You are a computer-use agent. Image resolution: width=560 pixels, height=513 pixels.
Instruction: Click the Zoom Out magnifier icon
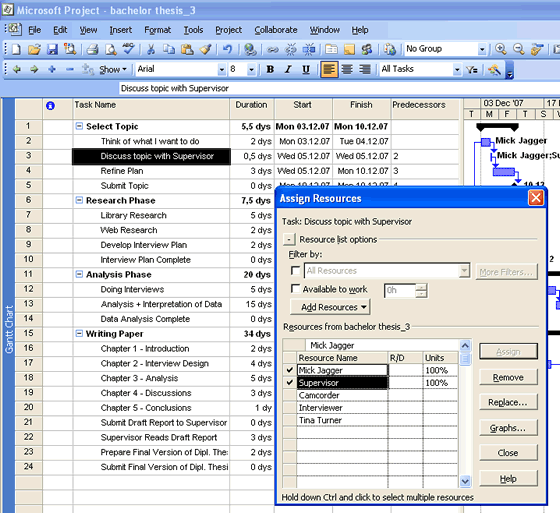coord(519,49)
